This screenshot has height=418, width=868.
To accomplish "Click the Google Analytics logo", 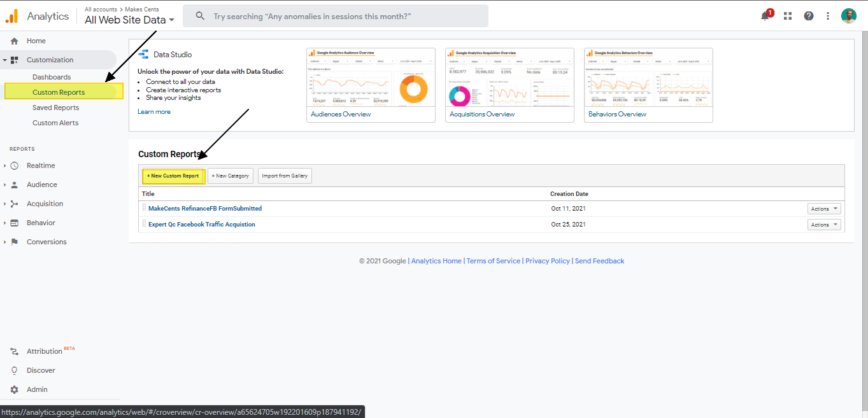I will [x=11, y=16].
